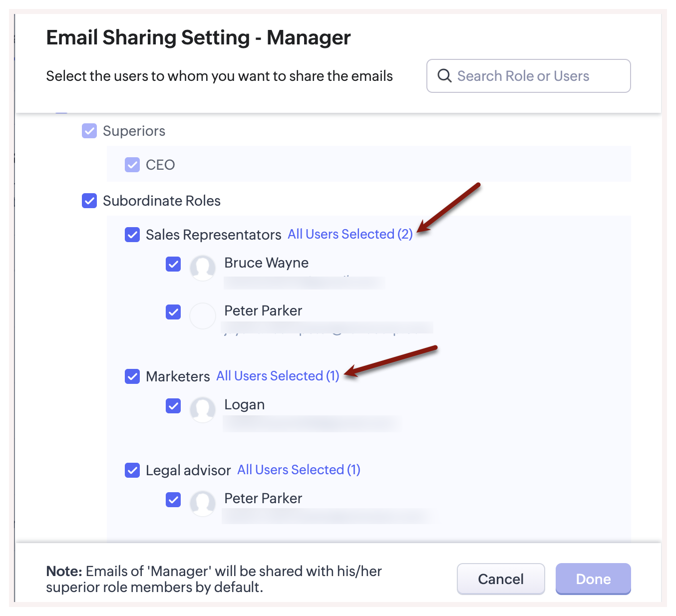
Task: Uncheck the Subordinate Roles checkbox
Action: [x=89, y=201]
